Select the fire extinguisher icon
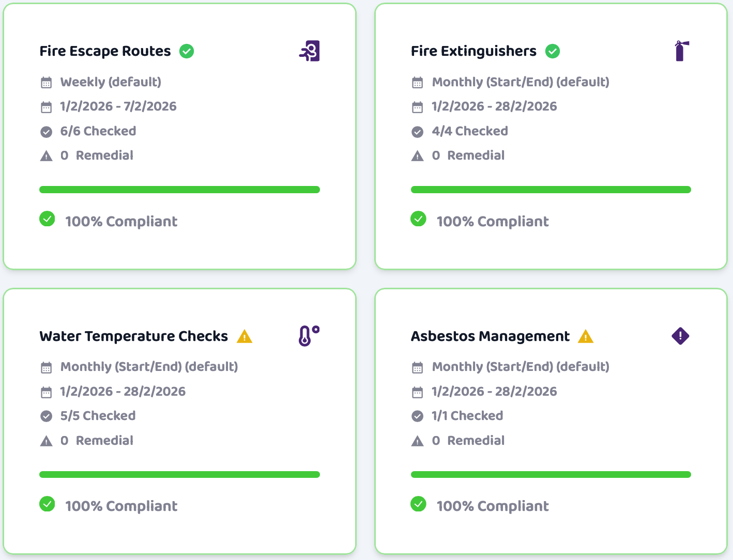Viewport: 733px width, 560px height. point(680,51)
